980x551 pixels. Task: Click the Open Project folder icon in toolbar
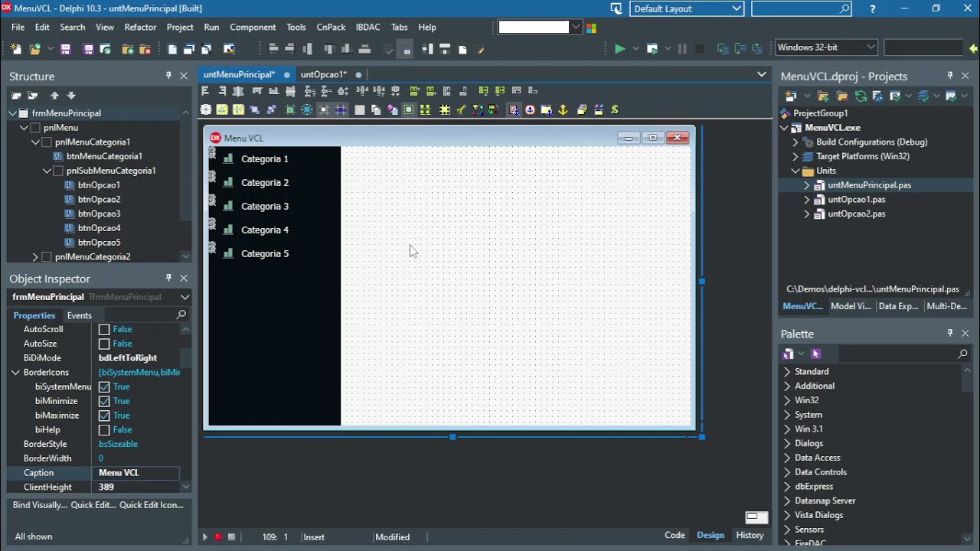click(35, 49)
